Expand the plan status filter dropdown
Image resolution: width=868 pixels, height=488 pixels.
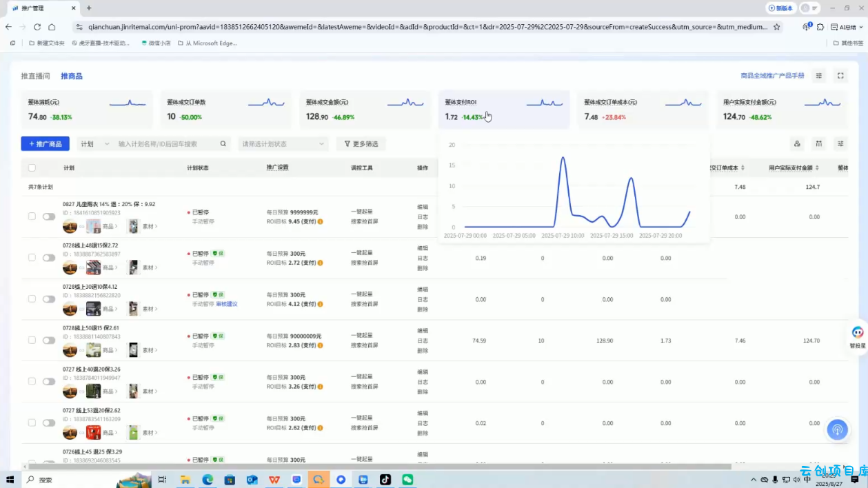click(283, 144)
